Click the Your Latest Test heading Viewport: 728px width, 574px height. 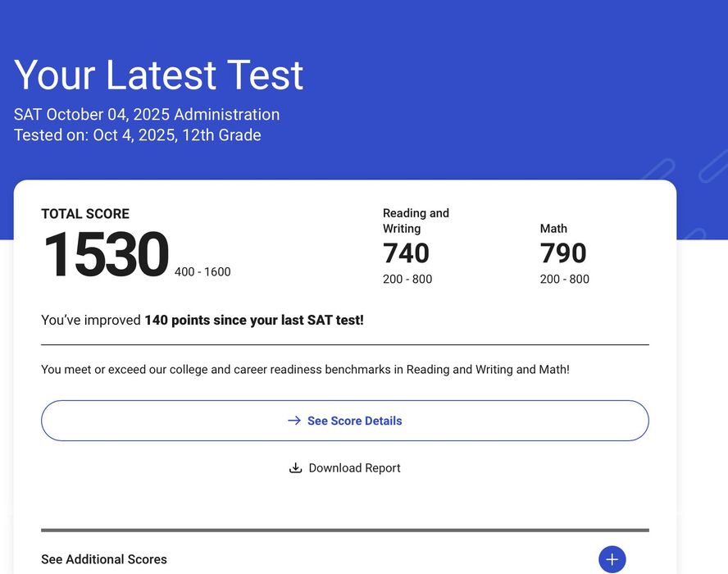[x=159, y=75]
